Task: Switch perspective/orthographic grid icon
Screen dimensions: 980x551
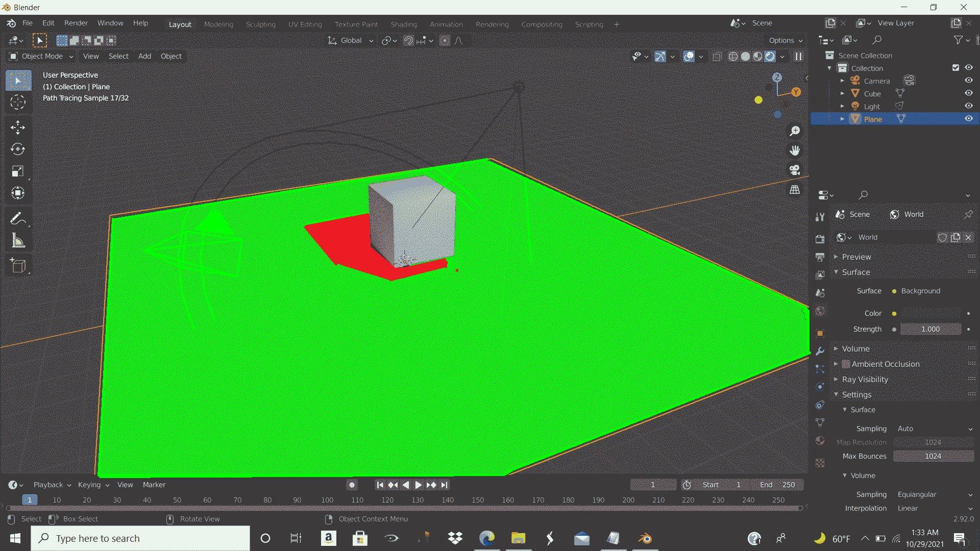Action: pos(795,190)
